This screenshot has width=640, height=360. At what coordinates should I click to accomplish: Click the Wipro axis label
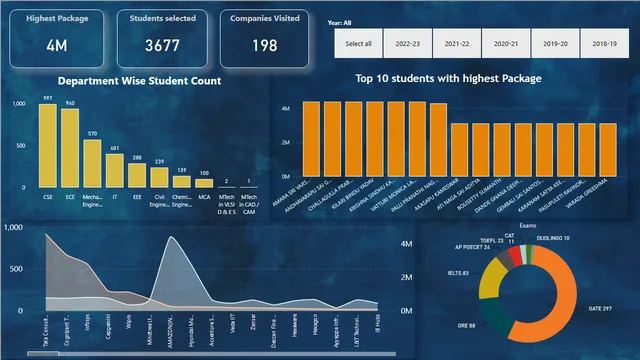[129, 321]
